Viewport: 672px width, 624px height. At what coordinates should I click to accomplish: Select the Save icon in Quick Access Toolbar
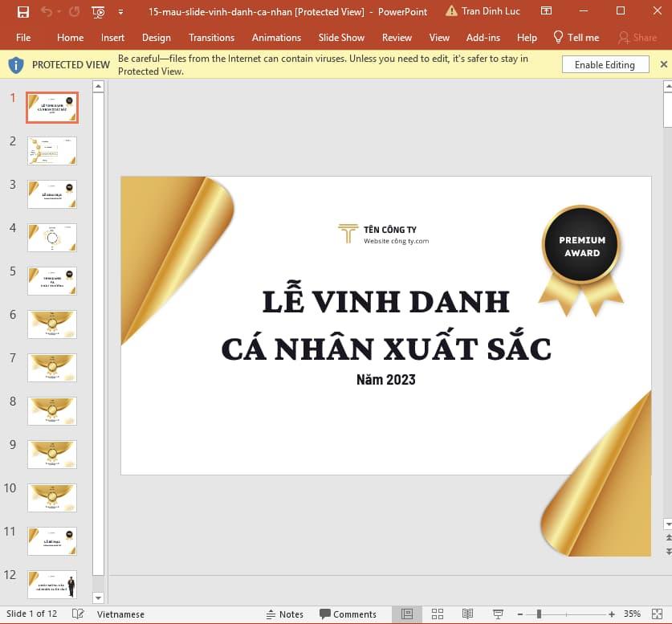[x=22, y=11]
